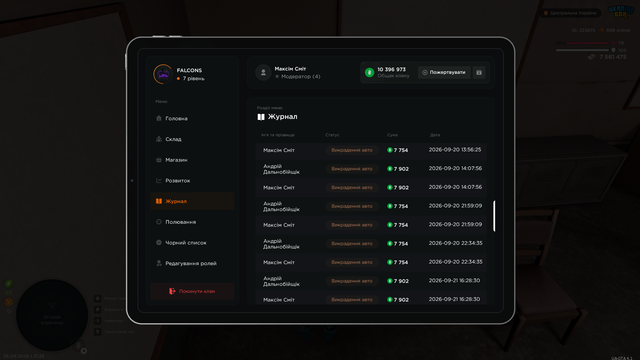Click the FALCONS clan name
The height and width of the screenshot is (360, 640).
(189, 70)
